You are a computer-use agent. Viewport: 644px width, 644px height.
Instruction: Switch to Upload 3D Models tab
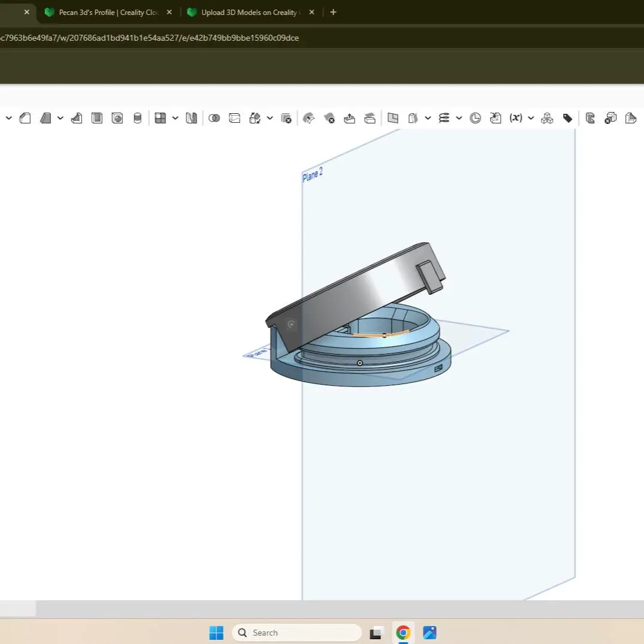(249, 12)
